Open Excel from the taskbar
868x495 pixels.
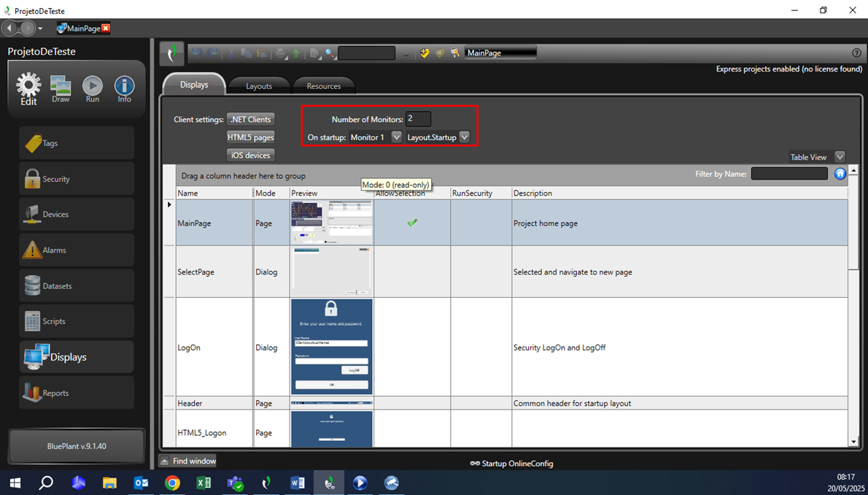204,483
